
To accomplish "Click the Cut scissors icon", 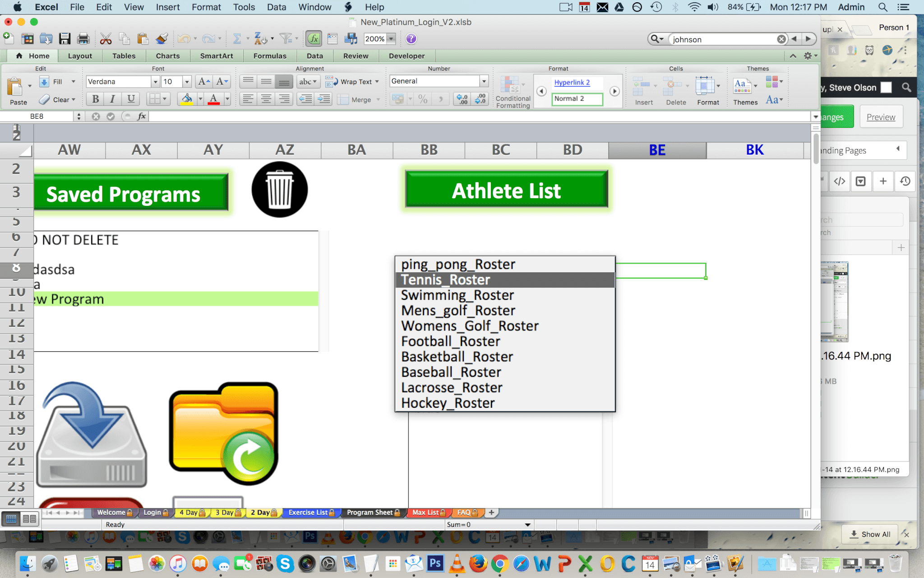I will point(106,39).
